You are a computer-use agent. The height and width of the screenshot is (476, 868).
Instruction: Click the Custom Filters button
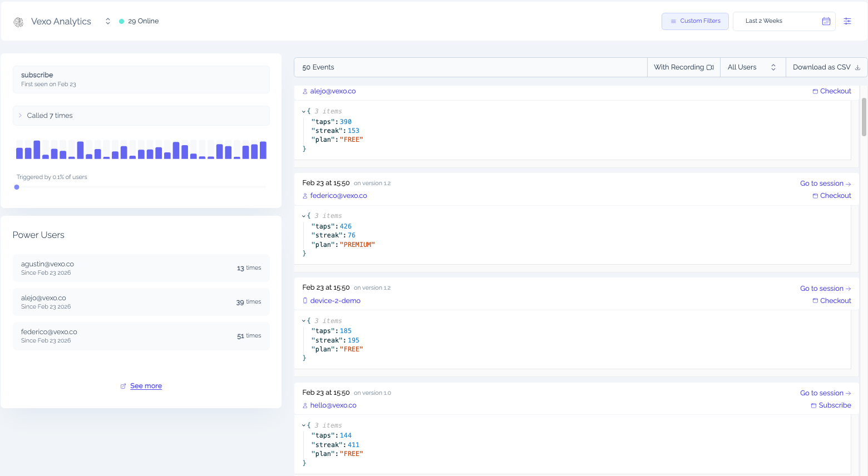695,21
